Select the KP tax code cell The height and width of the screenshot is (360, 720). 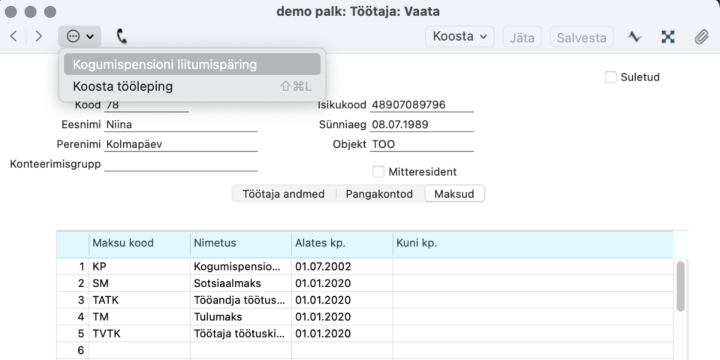[x=140, y=267]
